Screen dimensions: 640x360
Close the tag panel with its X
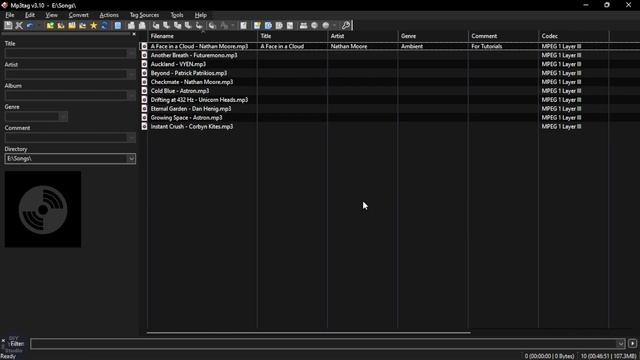coord(134,34)
